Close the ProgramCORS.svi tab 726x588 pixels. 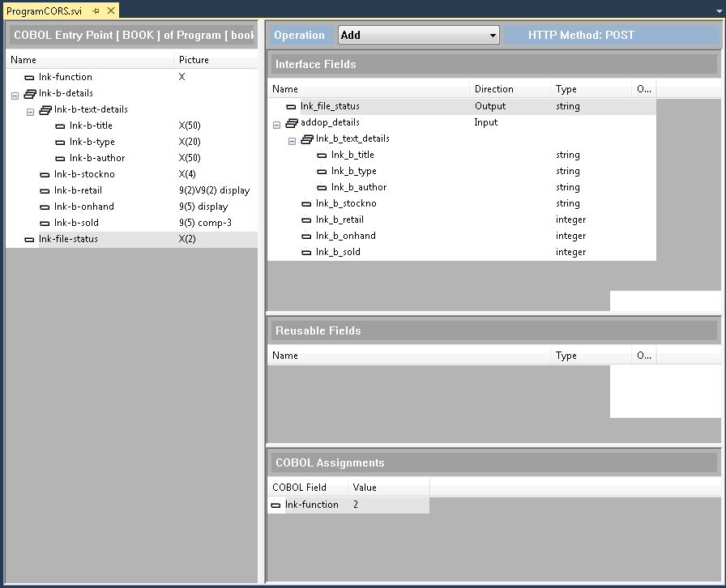[110, 11]
